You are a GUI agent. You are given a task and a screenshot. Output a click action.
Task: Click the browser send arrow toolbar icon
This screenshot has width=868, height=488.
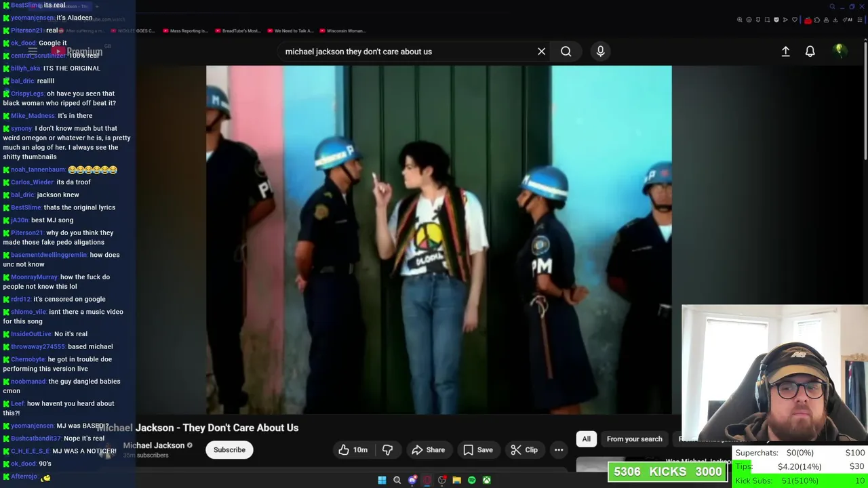[785, 20]
